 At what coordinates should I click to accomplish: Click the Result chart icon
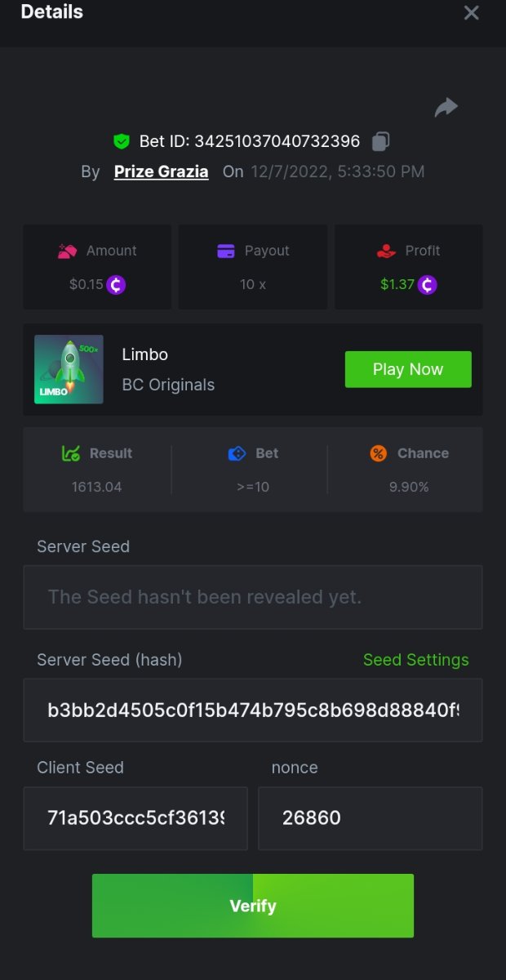click(x=71, y=453)
